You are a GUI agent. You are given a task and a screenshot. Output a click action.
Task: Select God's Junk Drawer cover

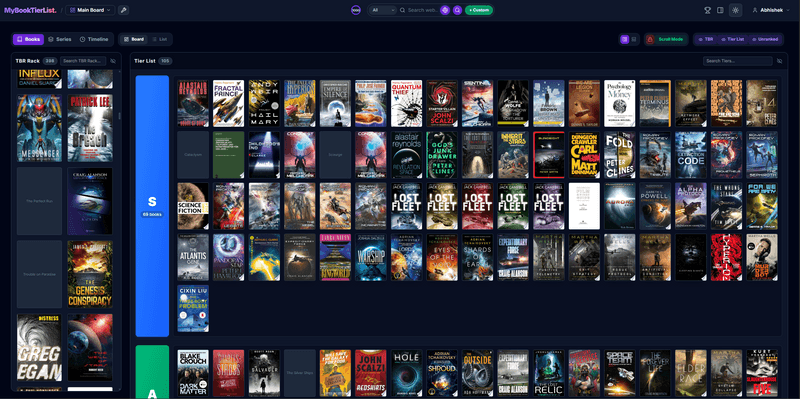[x=442, y=155]
